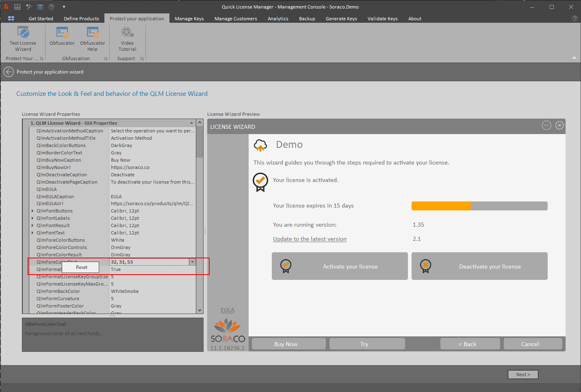Click the < Back button
581x392 pixels.
point(470,344)
